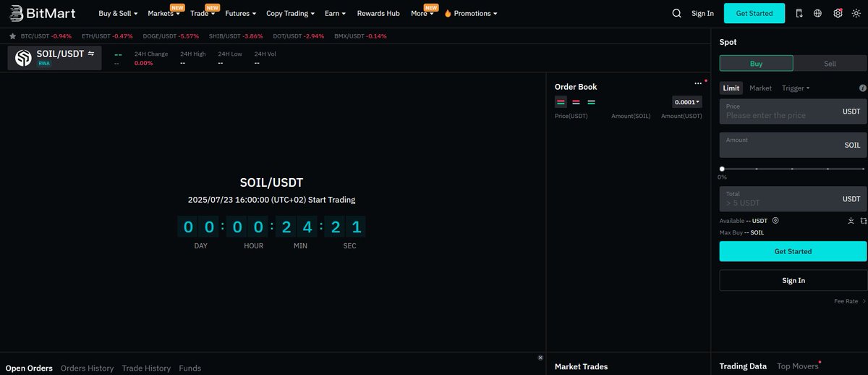The height and width of the screenshot is (375, 868).
Task: Expand the Futures menu
Action: pos(240,13)
